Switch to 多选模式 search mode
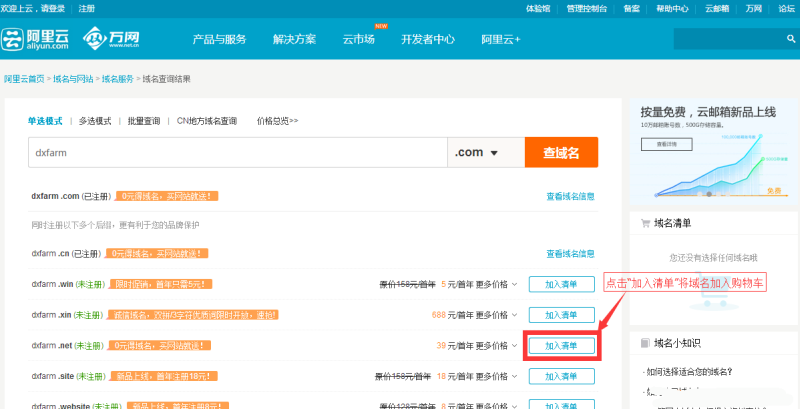The height and width of the screenshot is (409, 800). pos(95,121)
